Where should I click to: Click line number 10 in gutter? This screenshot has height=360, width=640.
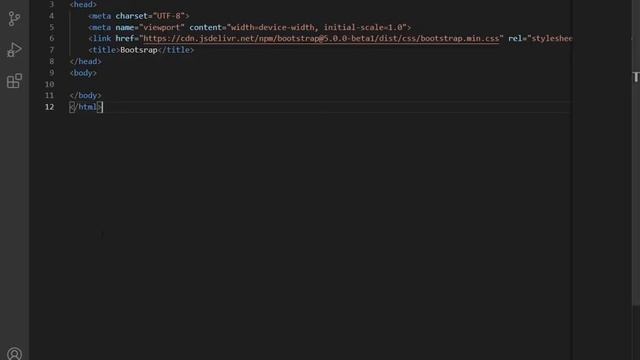click(49, 84)
